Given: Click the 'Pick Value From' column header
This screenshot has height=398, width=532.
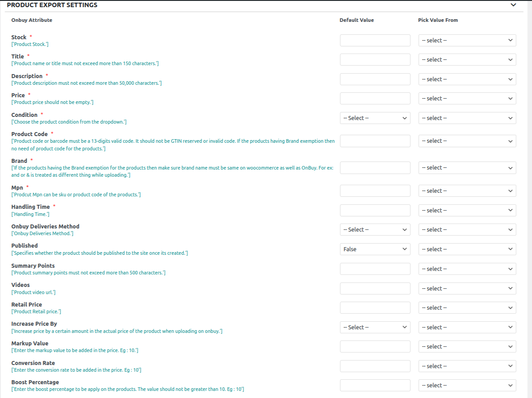Looking at the screenshot, I should [x=438, y=20].
